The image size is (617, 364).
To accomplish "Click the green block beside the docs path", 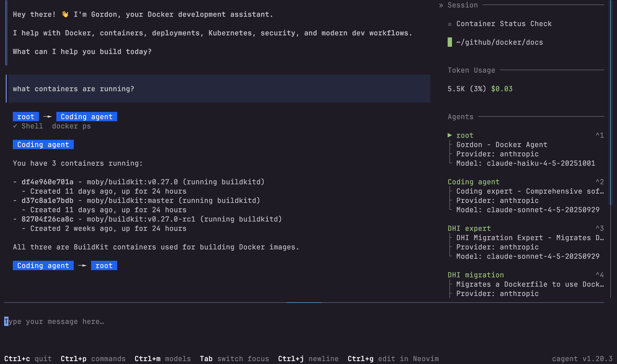I will coord(449,42).
